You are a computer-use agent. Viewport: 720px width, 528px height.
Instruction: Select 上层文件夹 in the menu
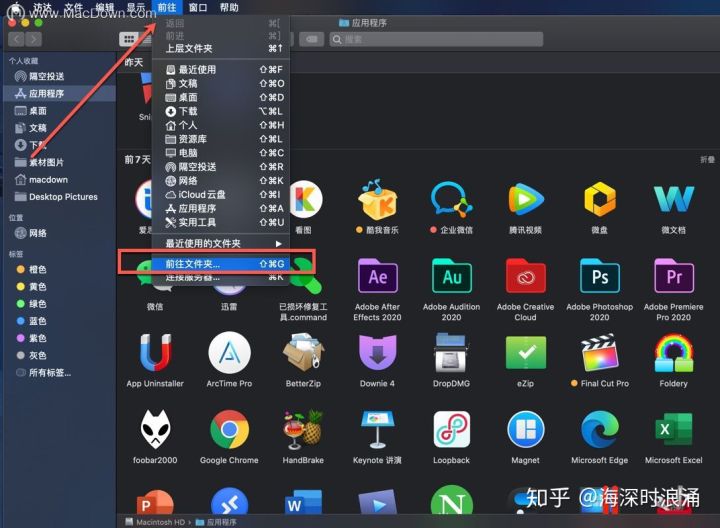221,49
